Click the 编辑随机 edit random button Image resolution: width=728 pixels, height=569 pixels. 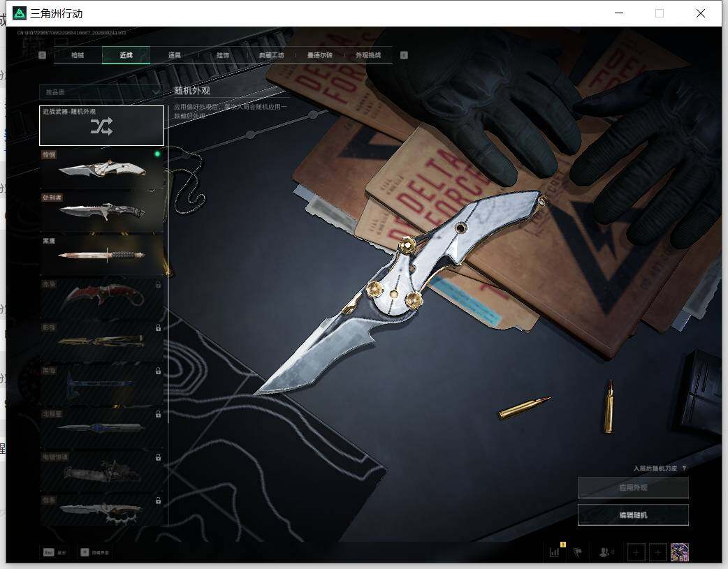tap(633, 515)
